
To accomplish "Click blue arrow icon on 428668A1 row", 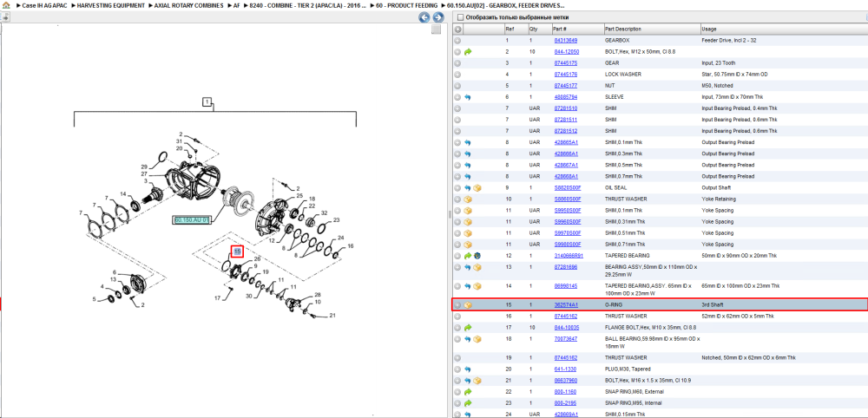I will (x=468, y=176).
